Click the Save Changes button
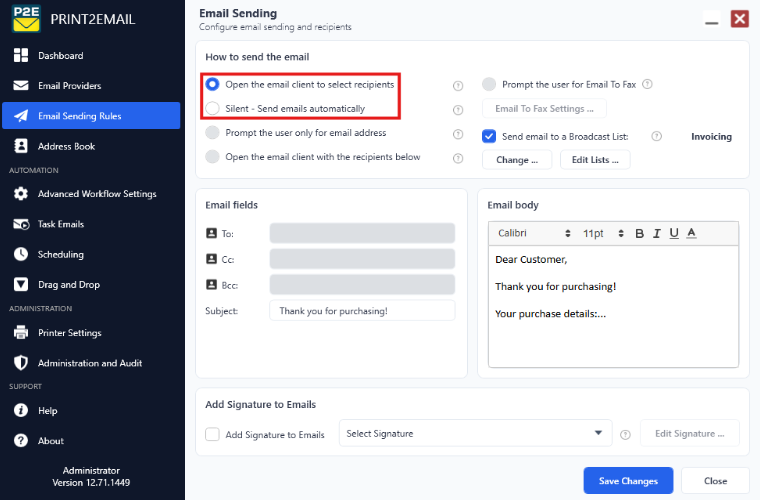The height and width of the screenshot is (500, 760). tap(628, 481)
